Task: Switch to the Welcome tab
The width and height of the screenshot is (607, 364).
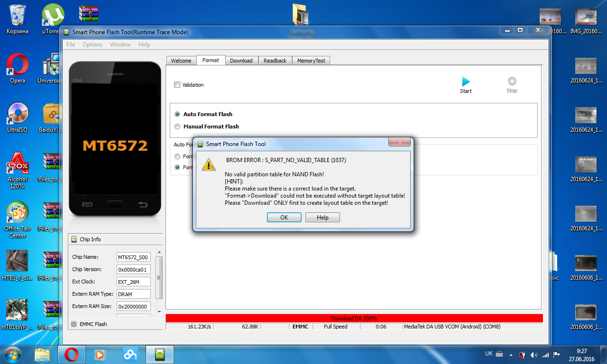Action: pos(181,61)
